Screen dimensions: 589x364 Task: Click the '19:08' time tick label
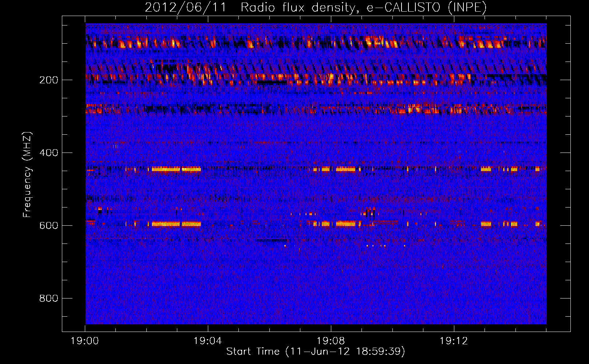[x=331, y=341]
